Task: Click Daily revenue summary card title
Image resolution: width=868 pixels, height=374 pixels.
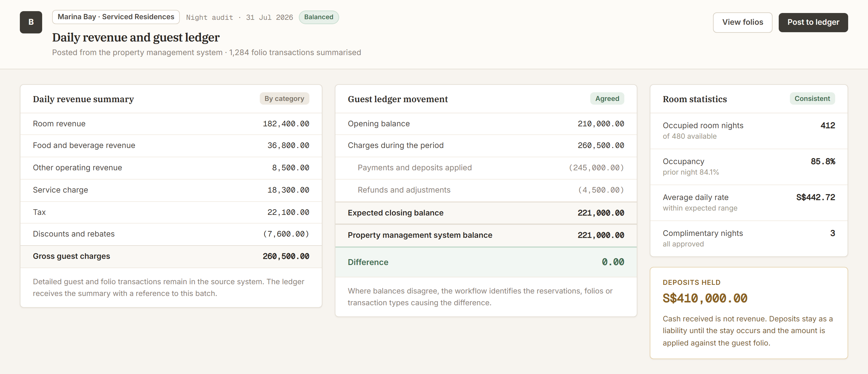Action: 83,99
